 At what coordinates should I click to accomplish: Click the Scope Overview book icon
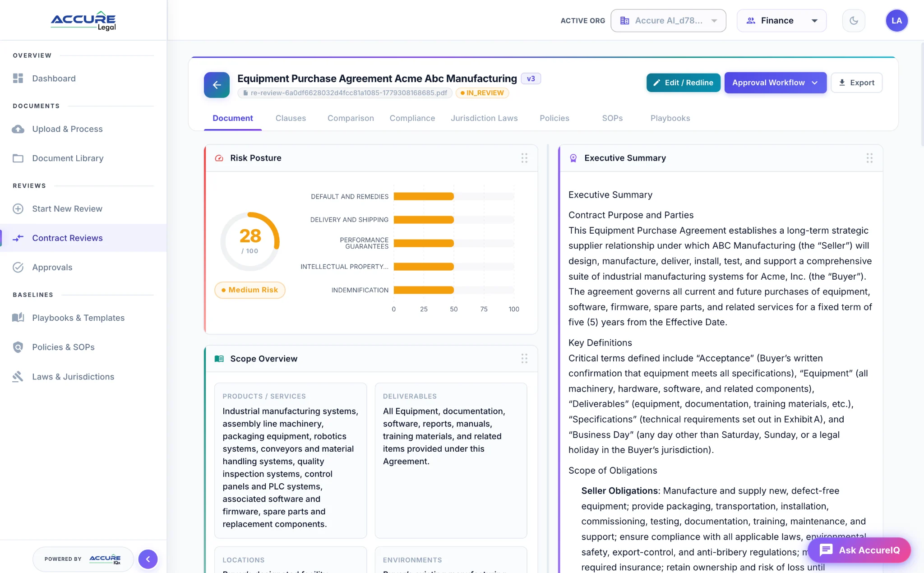pyautogui.click(x=219, y=359)
